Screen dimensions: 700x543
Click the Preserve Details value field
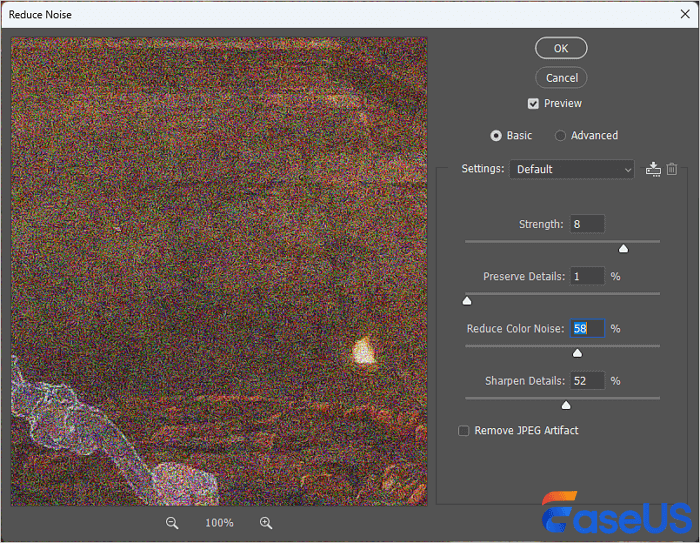coord(587,276)
